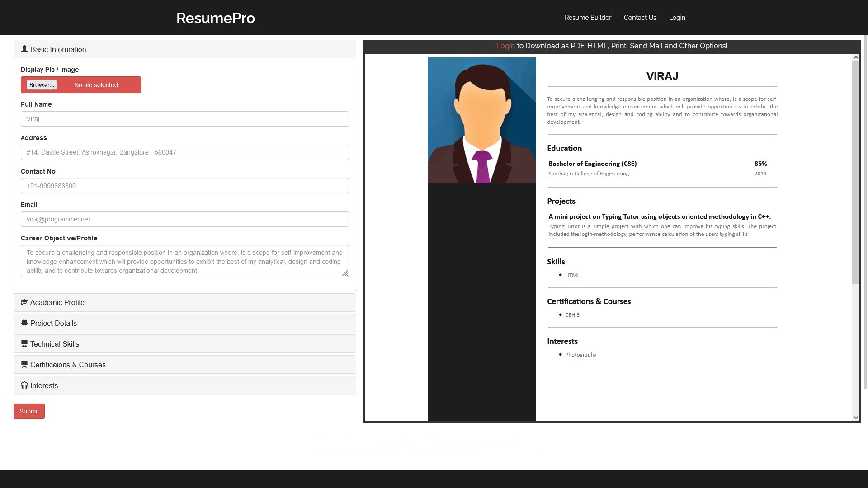Expand the Academic Profile section
Screen dimensions: 868x488
57,302
